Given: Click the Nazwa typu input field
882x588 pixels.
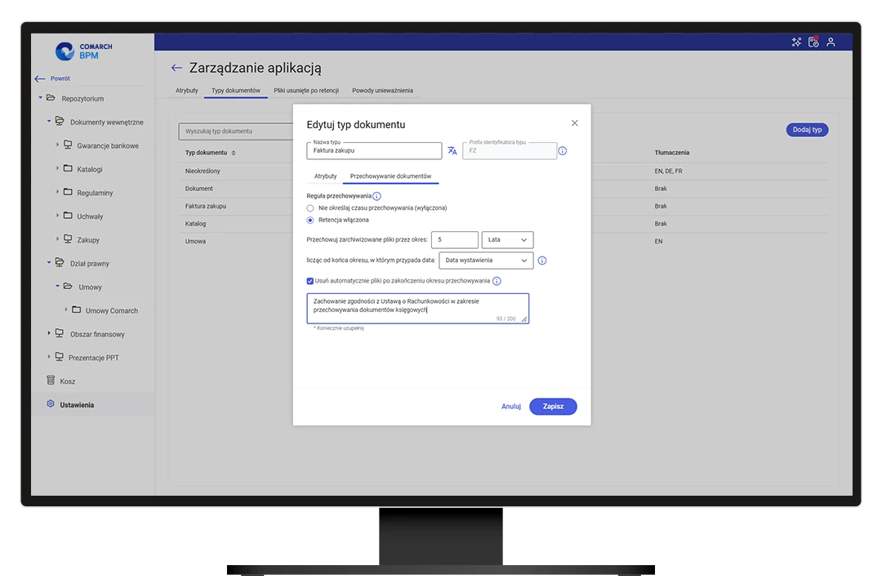Looking at the screenshot, I should click(x=374, y=151).
